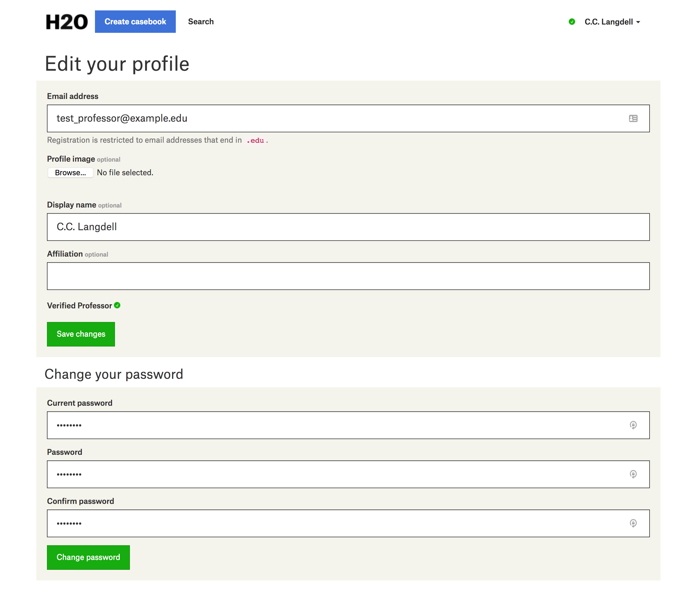Click the key icon in the New Password field
Screen dimensions: 700x605
tap(633, 474)
